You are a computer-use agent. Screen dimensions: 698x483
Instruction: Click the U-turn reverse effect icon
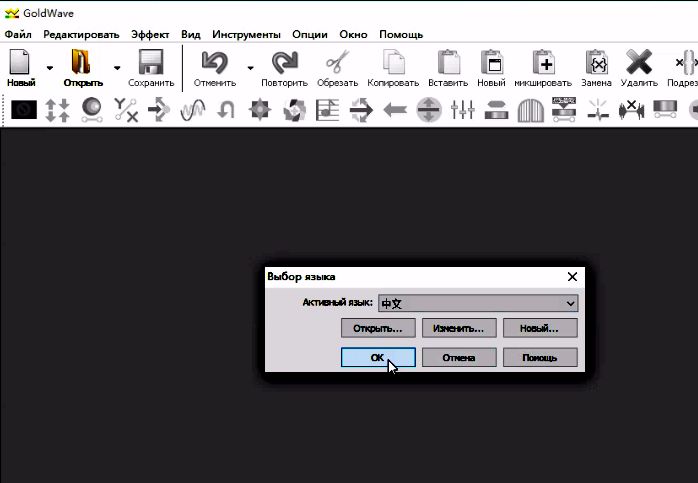[226, 110]
